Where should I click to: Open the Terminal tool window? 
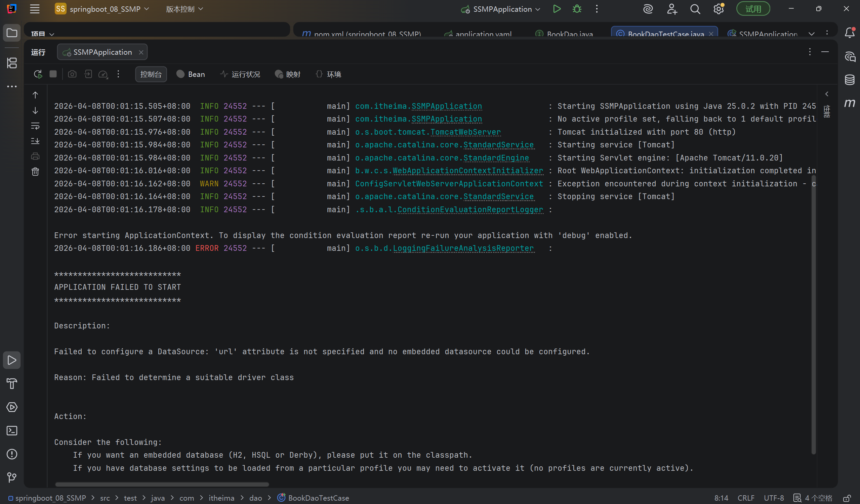[x=12, y=431]
